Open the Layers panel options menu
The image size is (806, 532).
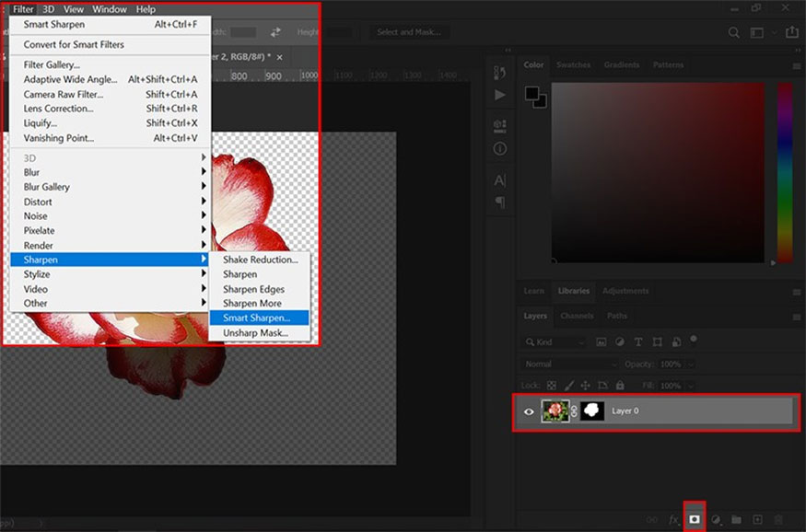(798, 317)
